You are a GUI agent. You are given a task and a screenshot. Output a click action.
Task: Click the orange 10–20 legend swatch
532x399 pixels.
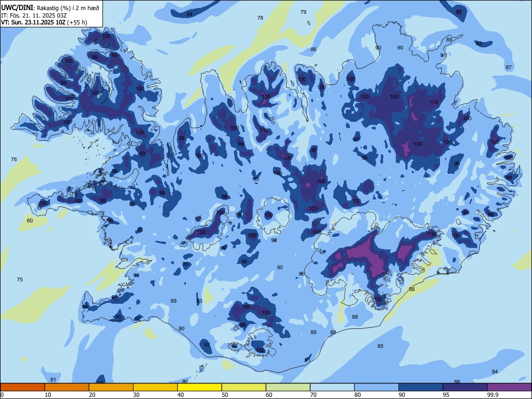pyautogui.click(x=67, y=387)
